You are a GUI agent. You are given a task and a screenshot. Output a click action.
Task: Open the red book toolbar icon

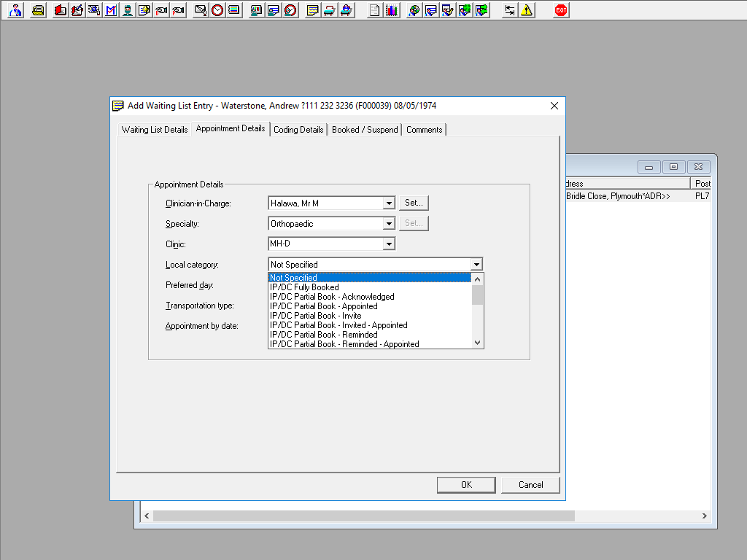[60, 10]
